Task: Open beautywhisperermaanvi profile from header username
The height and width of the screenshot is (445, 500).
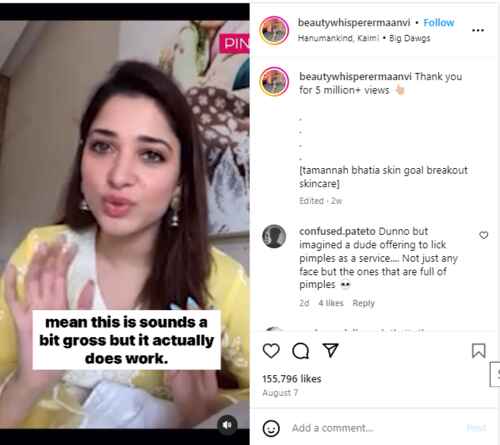Action: coord(354,22)
